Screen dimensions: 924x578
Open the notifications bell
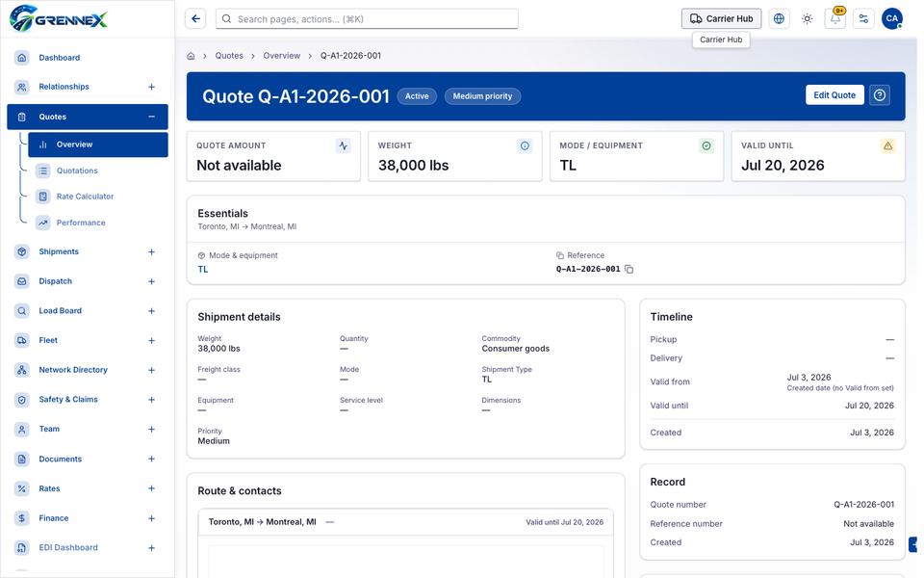[x=835, y=19]
